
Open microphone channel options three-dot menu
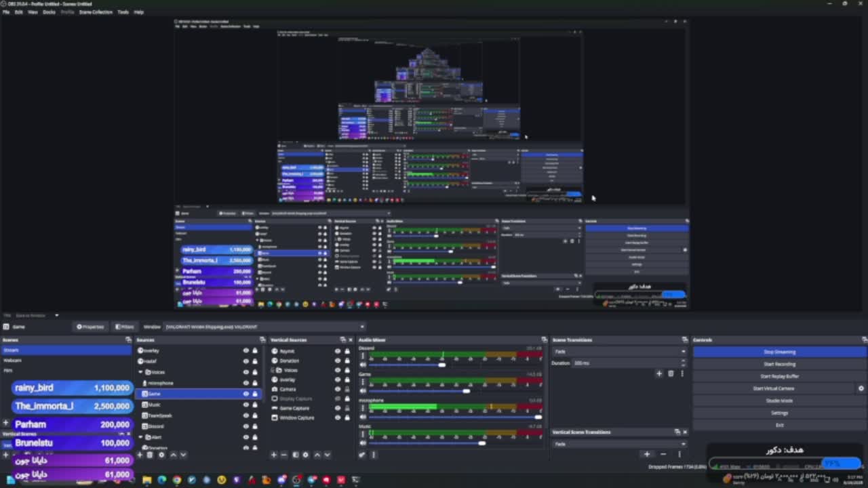coord(363,408)
